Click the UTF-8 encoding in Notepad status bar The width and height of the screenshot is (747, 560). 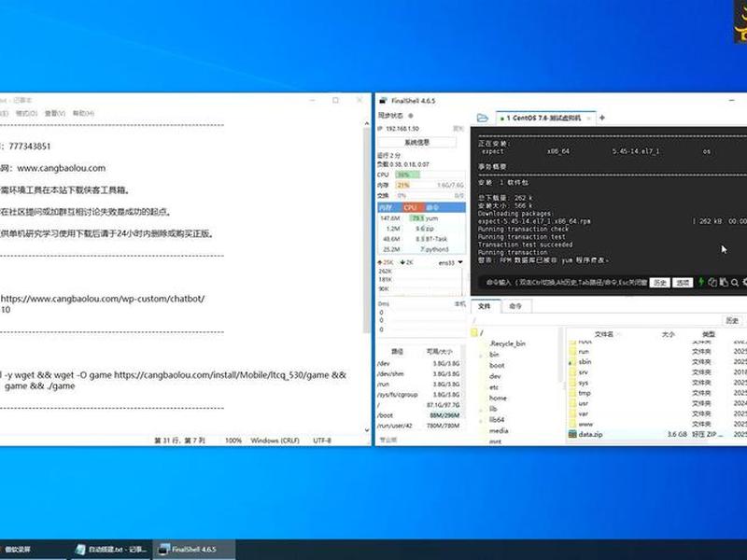[322, 441]
